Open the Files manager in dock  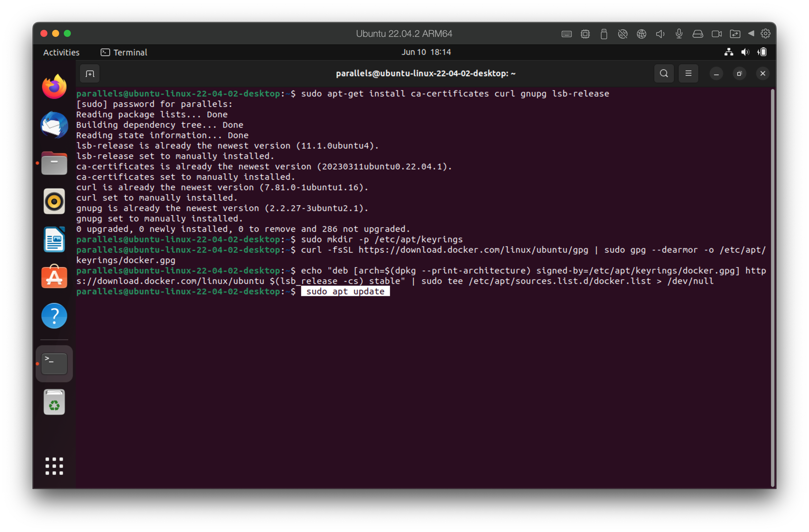54,164
